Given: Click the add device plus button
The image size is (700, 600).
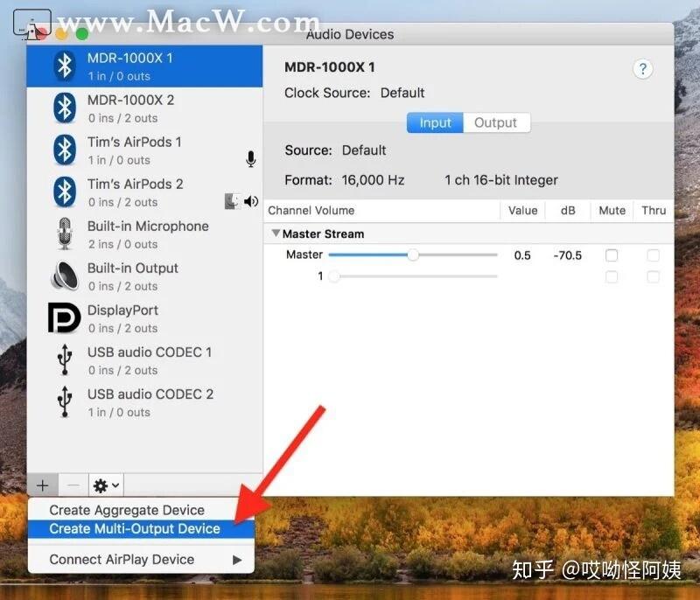Looking at the screenshot, I should (41, 485).
